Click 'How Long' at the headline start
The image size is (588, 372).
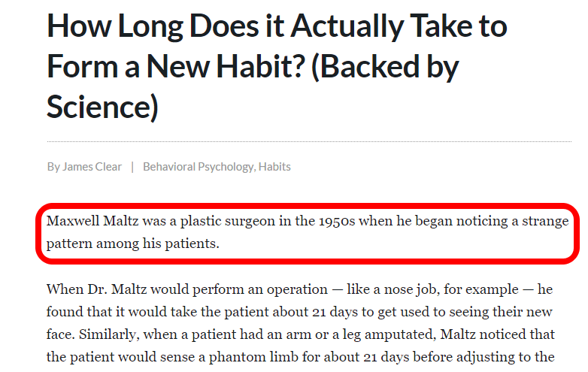[115, 26]
